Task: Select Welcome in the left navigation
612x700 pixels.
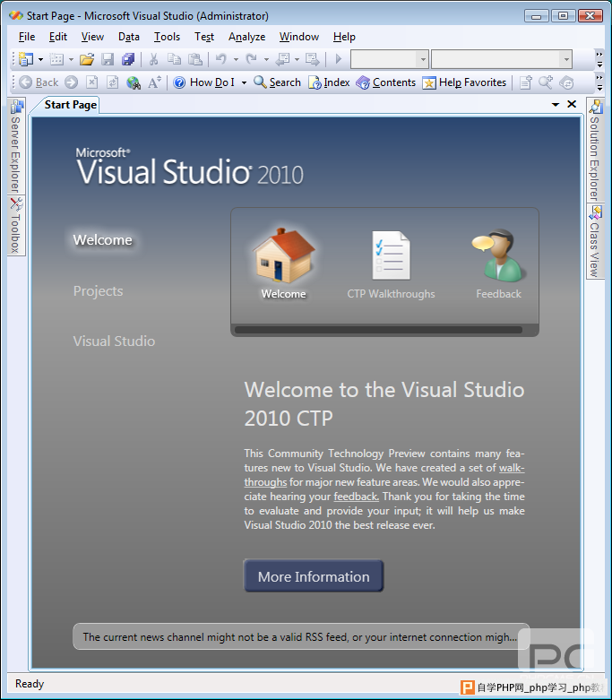Action: point(103,240)
